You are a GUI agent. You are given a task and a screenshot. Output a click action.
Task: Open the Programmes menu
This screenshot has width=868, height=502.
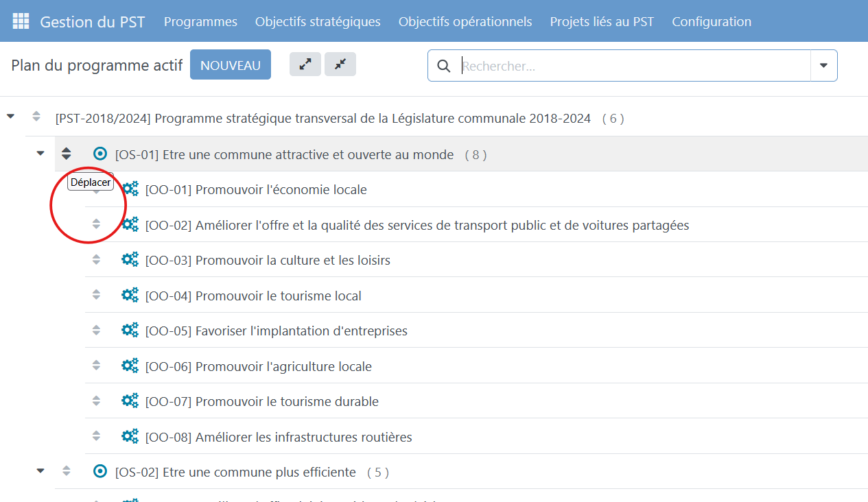200,22
